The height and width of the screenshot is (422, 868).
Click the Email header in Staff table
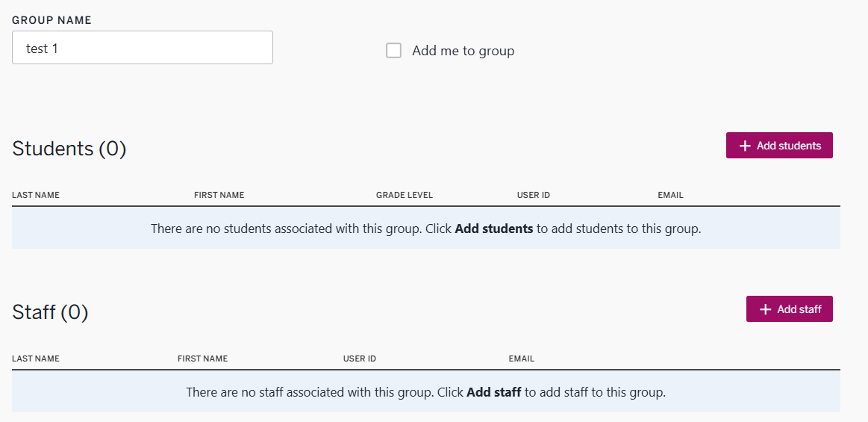click(x=521, y=359)
